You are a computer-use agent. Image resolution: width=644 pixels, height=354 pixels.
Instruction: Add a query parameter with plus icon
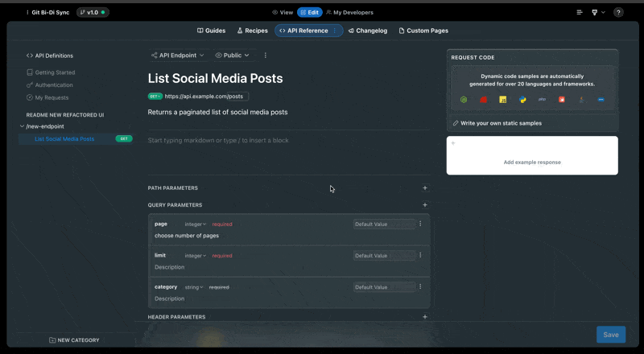[425, 204]
